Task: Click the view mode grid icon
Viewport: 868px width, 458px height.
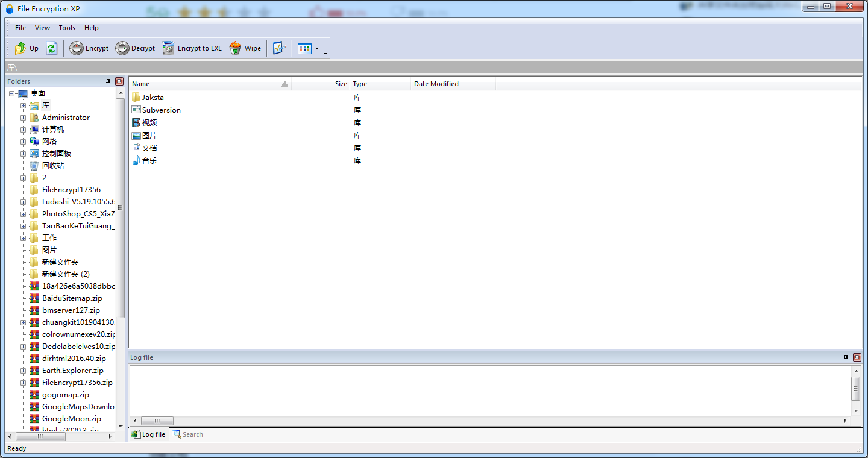Action: point(305,48)
